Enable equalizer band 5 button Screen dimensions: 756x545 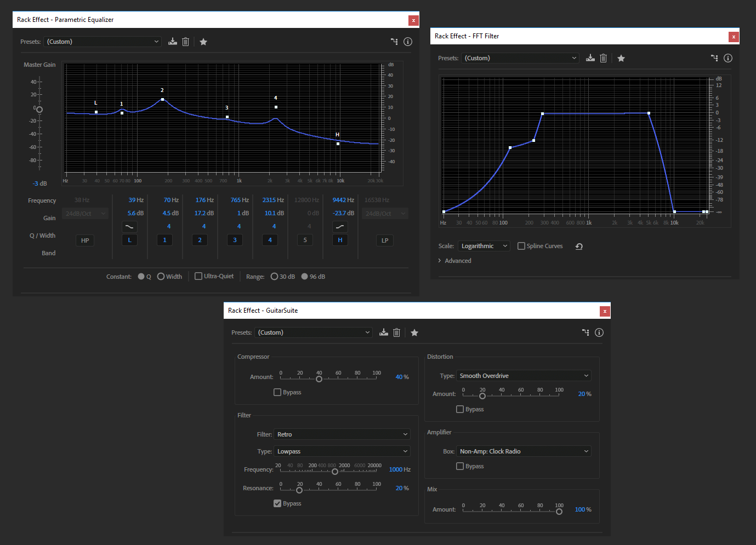point(305,240)
